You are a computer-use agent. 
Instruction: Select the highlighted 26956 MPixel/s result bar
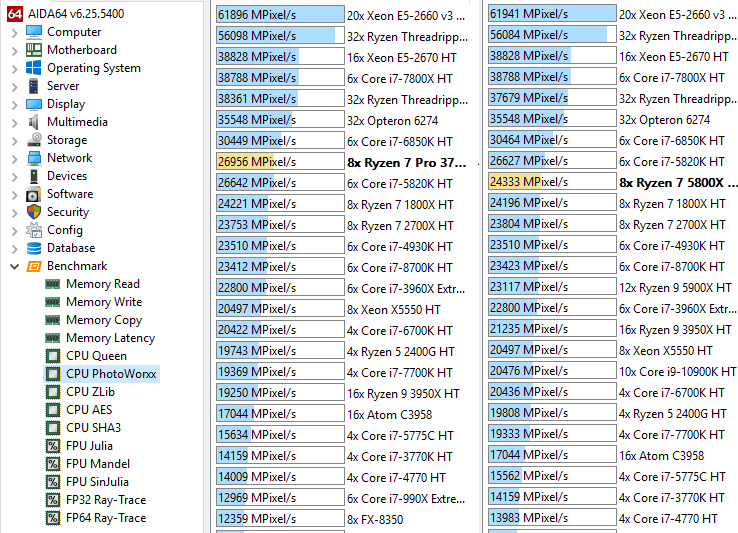click(x=280, y=162)
